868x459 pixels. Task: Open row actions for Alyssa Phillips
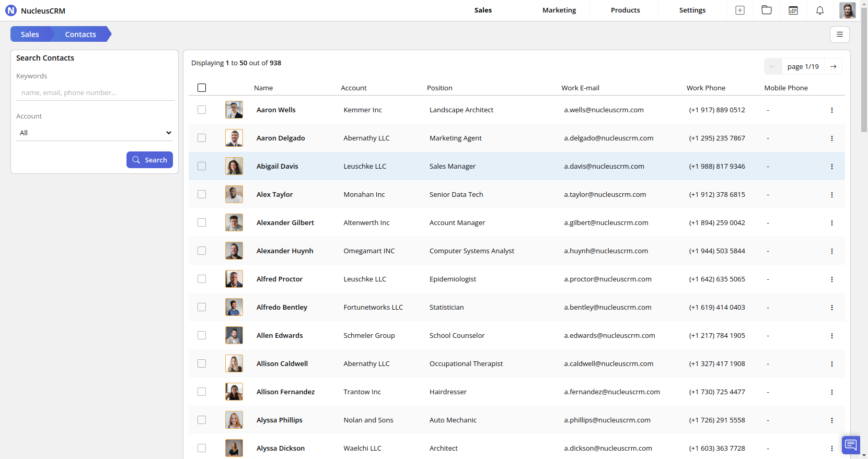(832, 420)
